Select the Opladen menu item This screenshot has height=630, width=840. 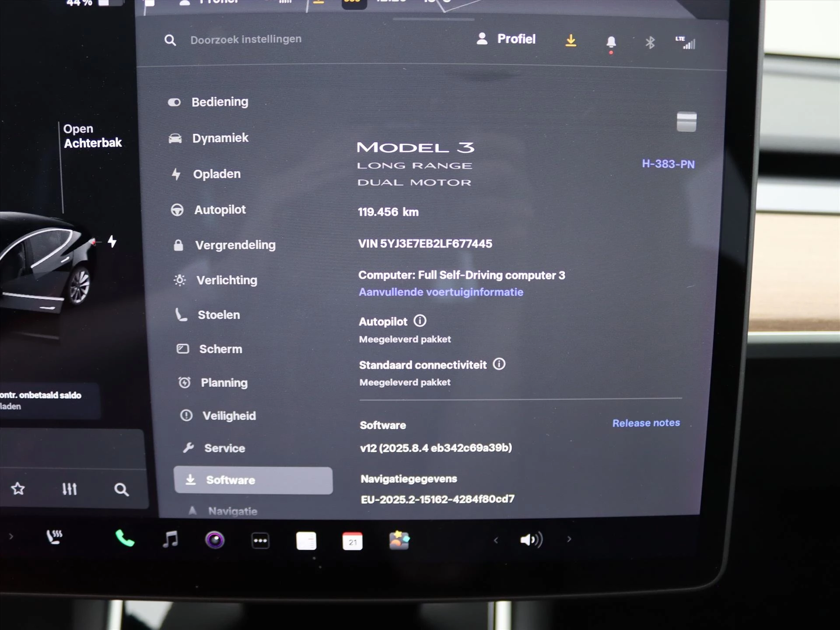click(206, 174)
